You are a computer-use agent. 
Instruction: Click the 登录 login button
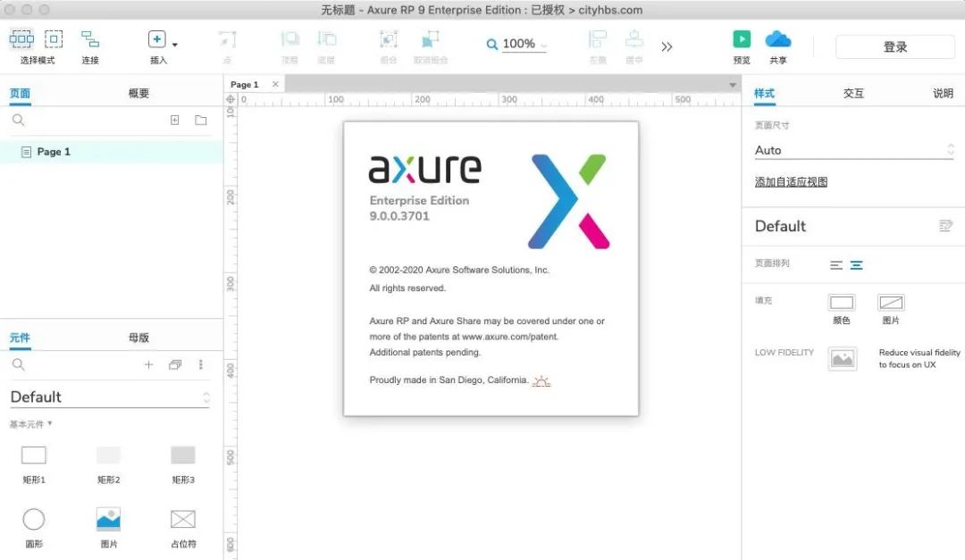pos(894,46)
